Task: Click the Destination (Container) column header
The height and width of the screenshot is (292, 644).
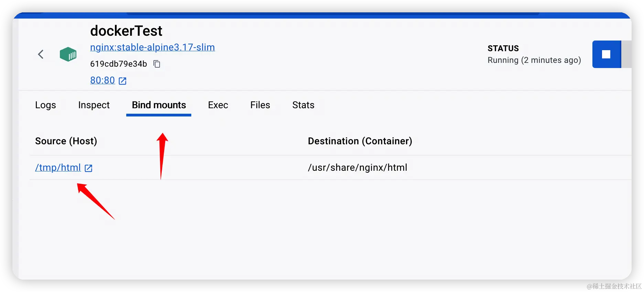Action: [x=360, y=141]
